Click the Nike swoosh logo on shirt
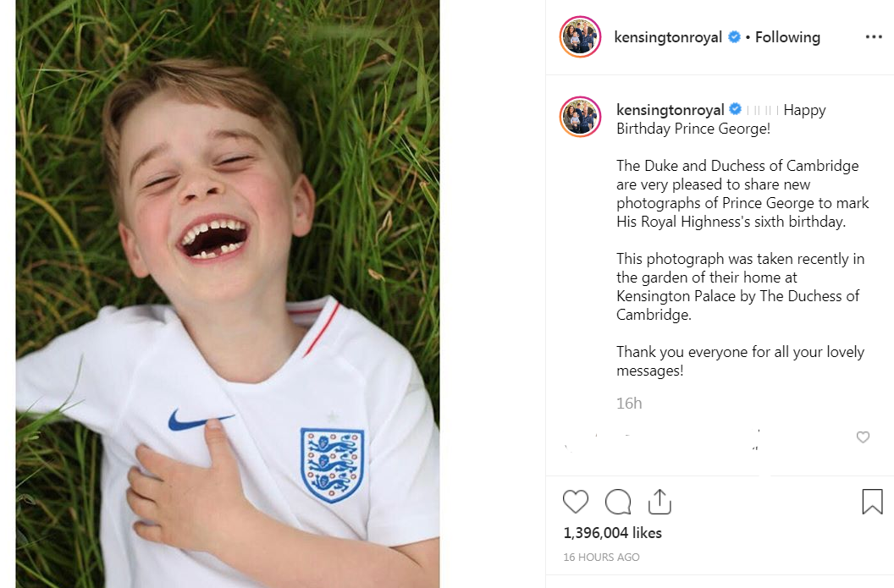 click(x=198, y=419)
